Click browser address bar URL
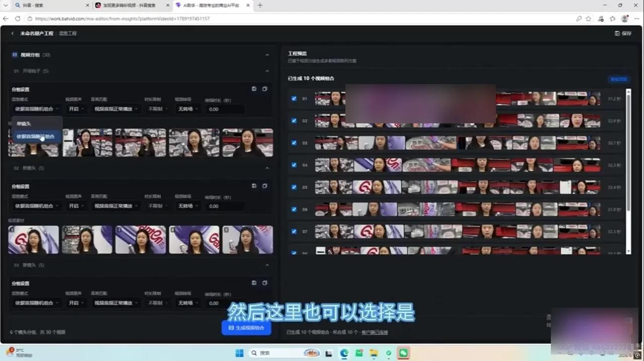The image size is (644, 361). point(122,19)
